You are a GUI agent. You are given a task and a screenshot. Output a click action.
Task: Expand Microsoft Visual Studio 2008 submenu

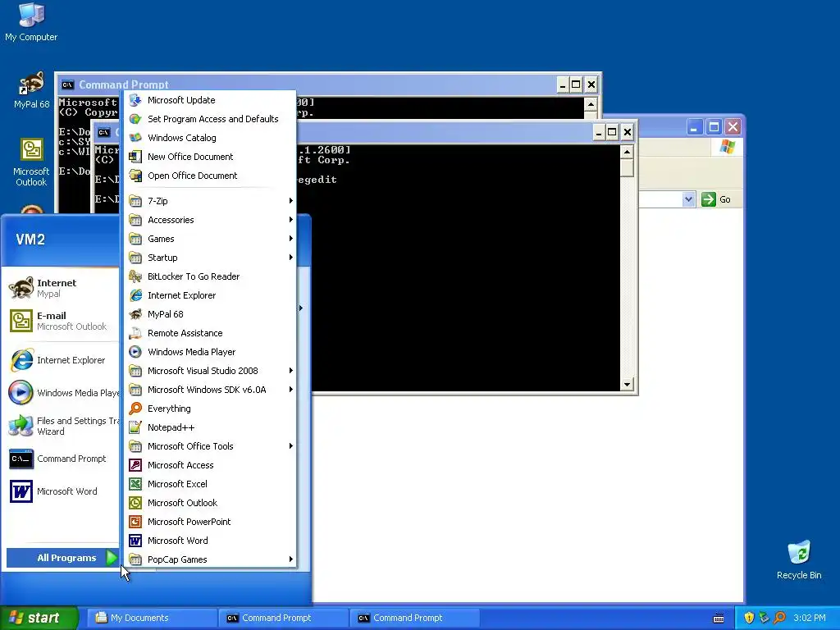click(x=210, y=371)
